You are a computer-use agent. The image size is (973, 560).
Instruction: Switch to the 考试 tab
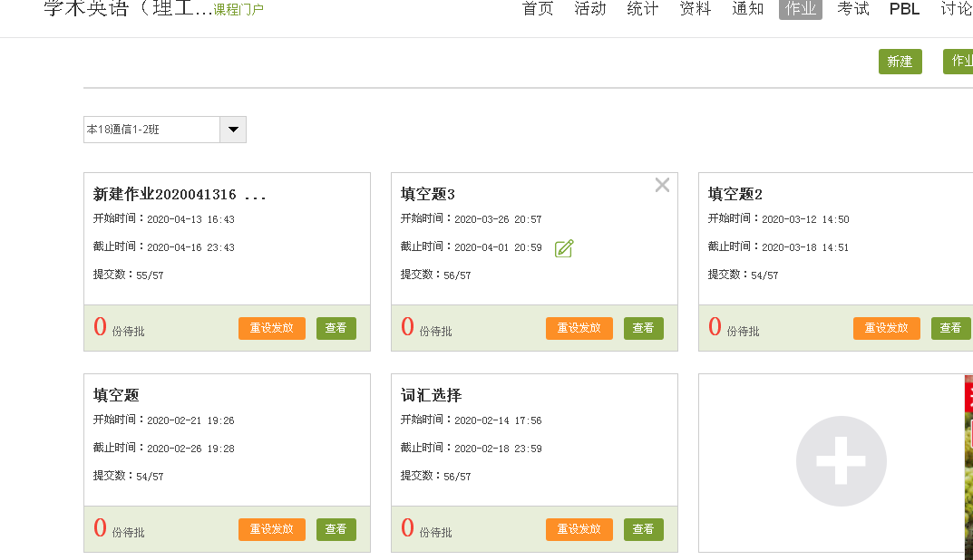click(x=852, y=9)
